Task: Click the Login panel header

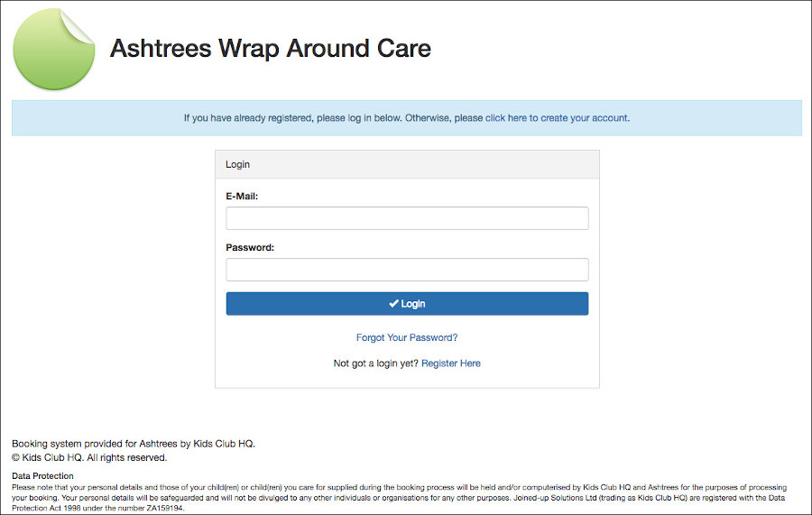Action: tap(407, 164)
